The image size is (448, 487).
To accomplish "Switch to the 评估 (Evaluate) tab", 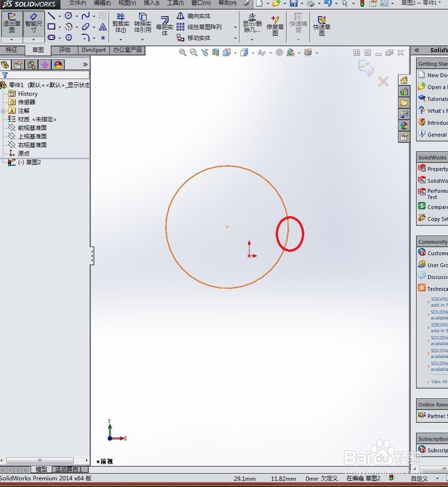I will (x=65, y=50).
